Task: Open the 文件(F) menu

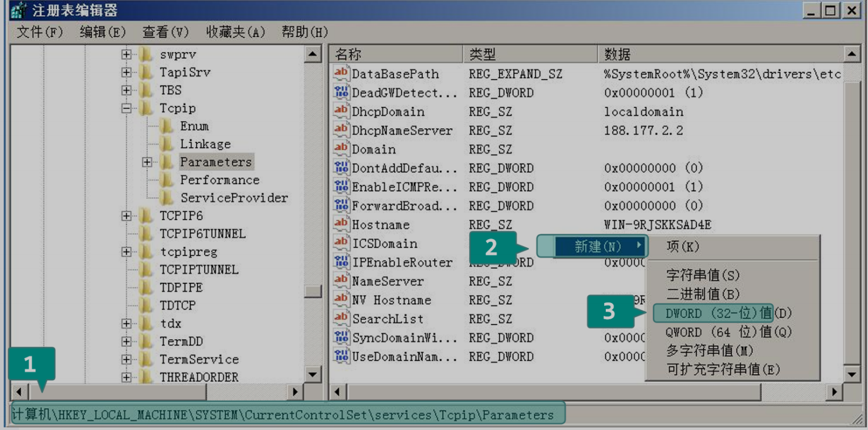Action: point(39,32)
